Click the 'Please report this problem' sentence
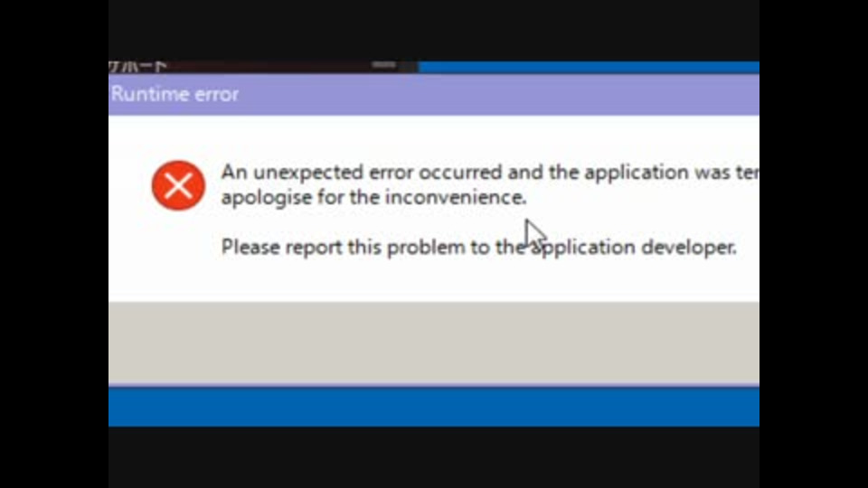 (x=479, y=247)
